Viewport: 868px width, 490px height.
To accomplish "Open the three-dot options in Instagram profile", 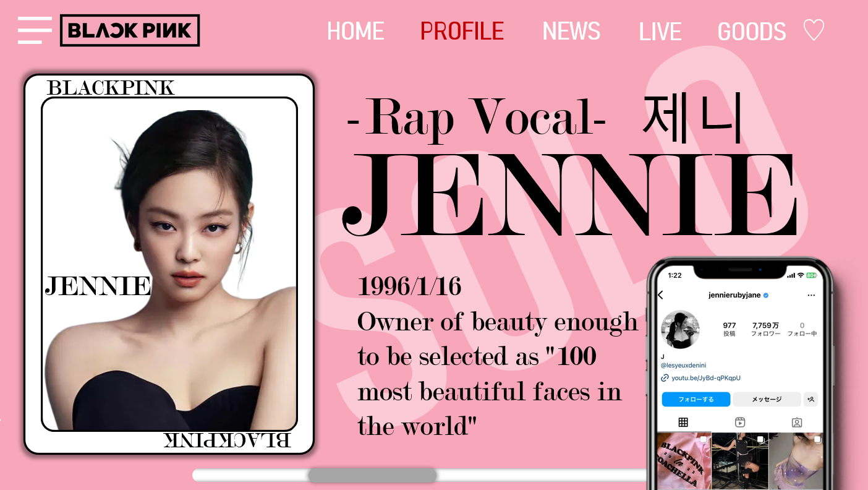I will [811, 296].
